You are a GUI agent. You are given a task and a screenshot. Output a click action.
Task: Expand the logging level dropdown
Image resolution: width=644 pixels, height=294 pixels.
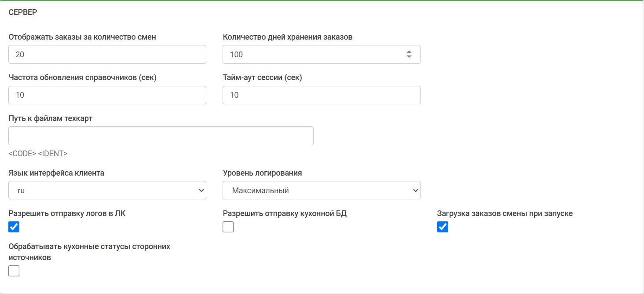pyautogui.click(x=321, y=191)
